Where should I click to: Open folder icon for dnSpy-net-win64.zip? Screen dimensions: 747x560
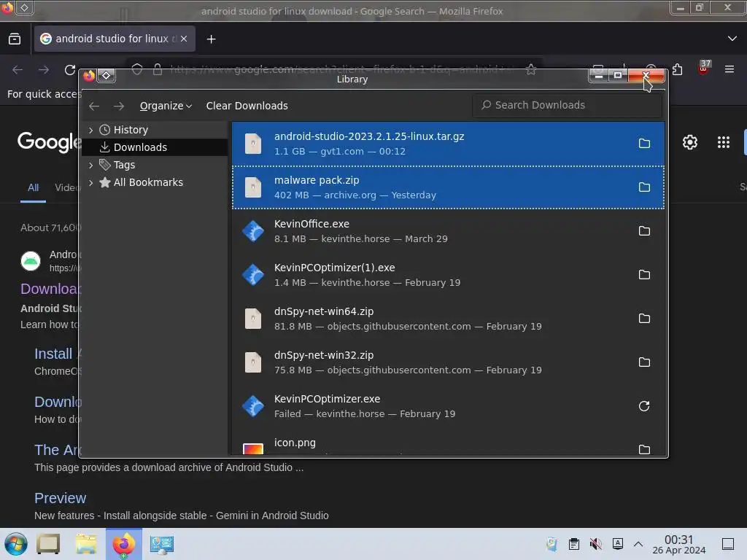tap(644, 319)
